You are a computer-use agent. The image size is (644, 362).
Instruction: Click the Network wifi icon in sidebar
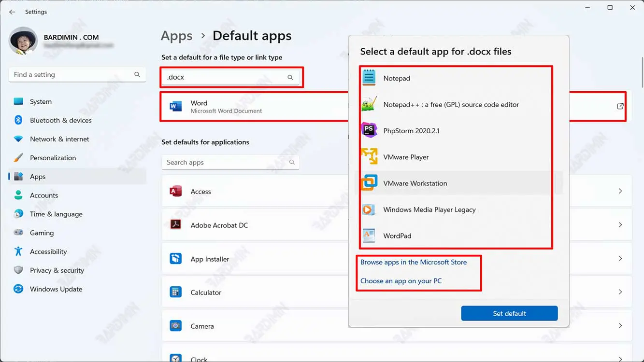[x=18, y=139]
